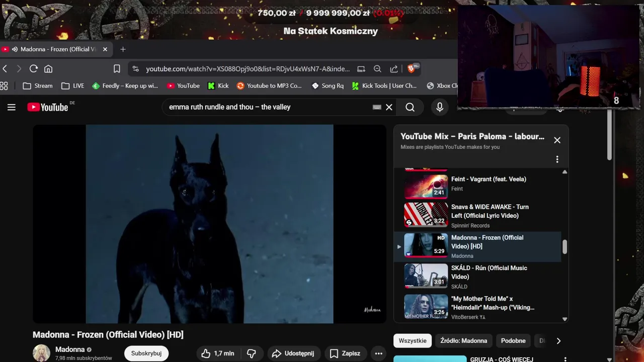Open the on-screen keyboard icon in search
This screenshot has width=644, height=362.
[x=377, y=107]
